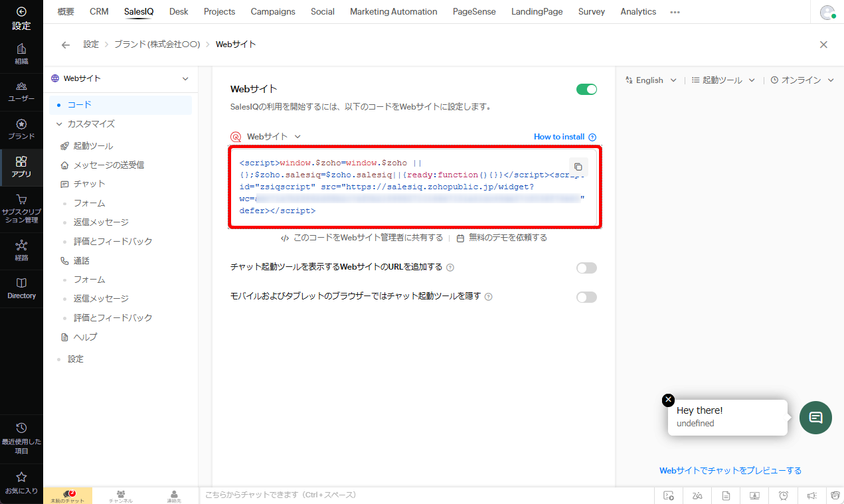Click このコードをWebサイト管理者に共有する
This screenshot has width=844, height=504.
369,238
